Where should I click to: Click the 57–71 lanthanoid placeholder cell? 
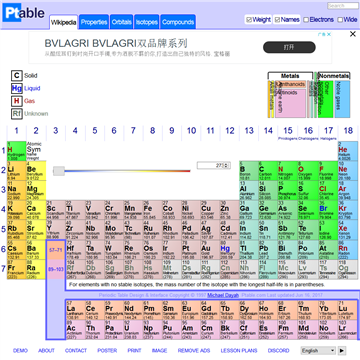[56, 250]
